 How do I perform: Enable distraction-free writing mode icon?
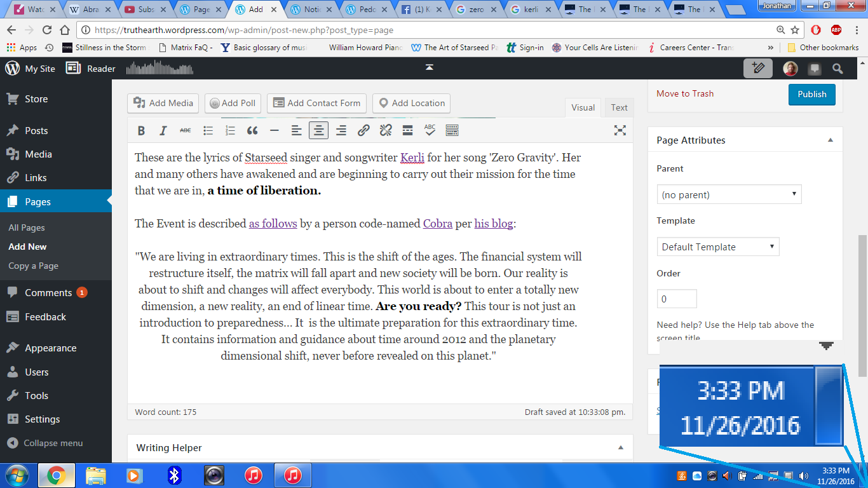(620, 130)
